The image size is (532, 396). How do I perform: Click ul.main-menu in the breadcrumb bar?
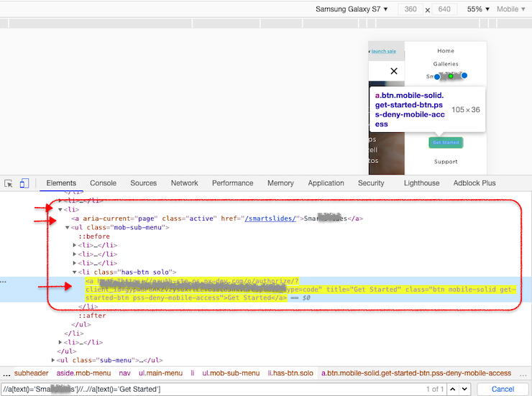pos(160,373)
